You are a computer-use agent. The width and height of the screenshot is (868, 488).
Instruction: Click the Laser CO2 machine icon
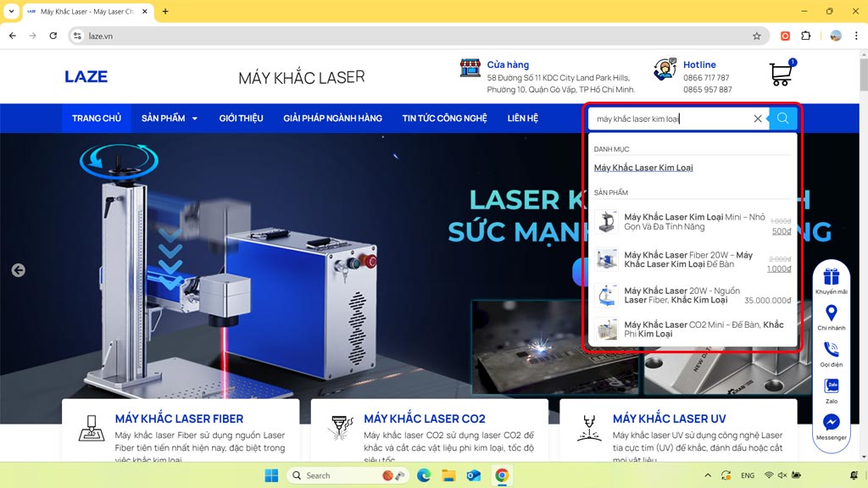click(x=341, y=428)
